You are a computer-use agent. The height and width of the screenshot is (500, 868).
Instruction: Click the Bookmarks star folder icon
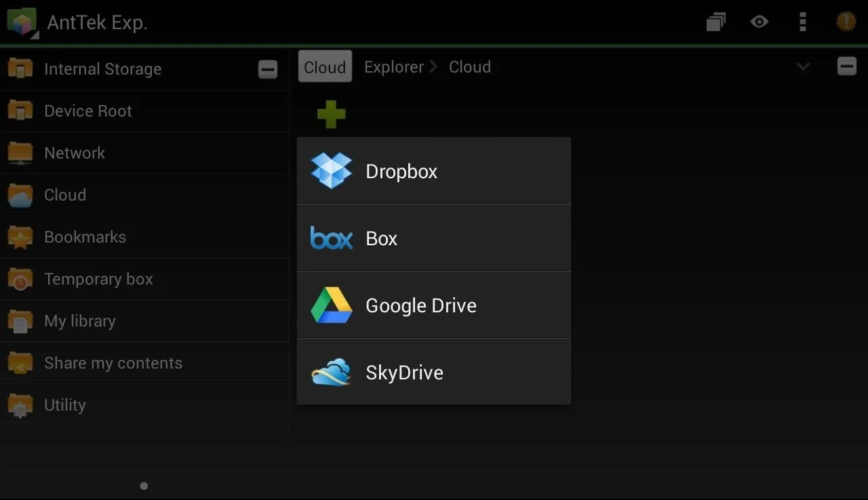(x=20, y=237)
